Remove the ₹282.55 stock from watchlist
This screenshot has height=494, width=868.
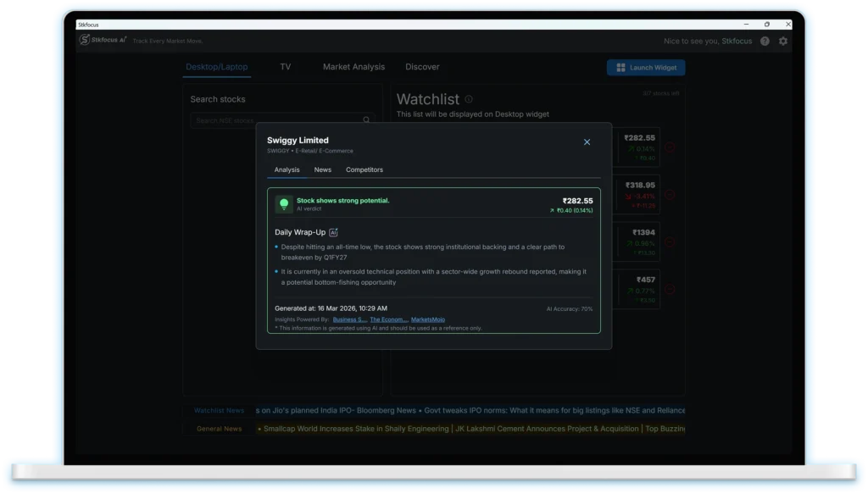click(670, 147)
